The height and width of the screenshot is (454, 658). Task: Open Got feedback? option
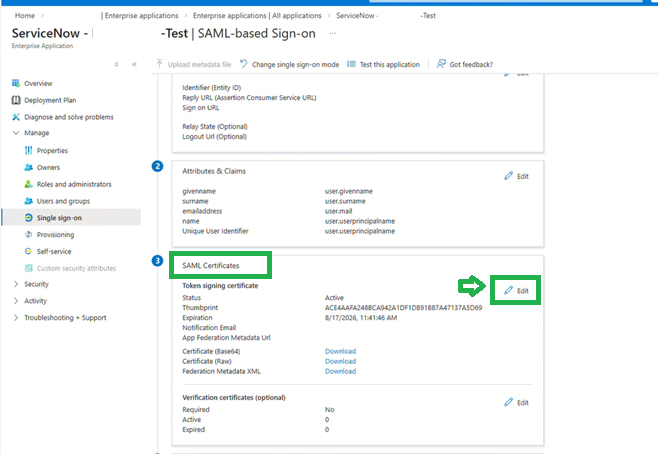[464, 64]
